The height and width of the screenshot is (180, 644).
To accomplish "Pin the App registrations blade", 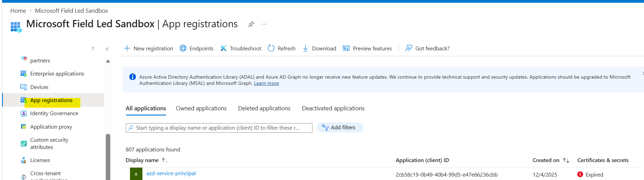I will click(x=251, y=24).
